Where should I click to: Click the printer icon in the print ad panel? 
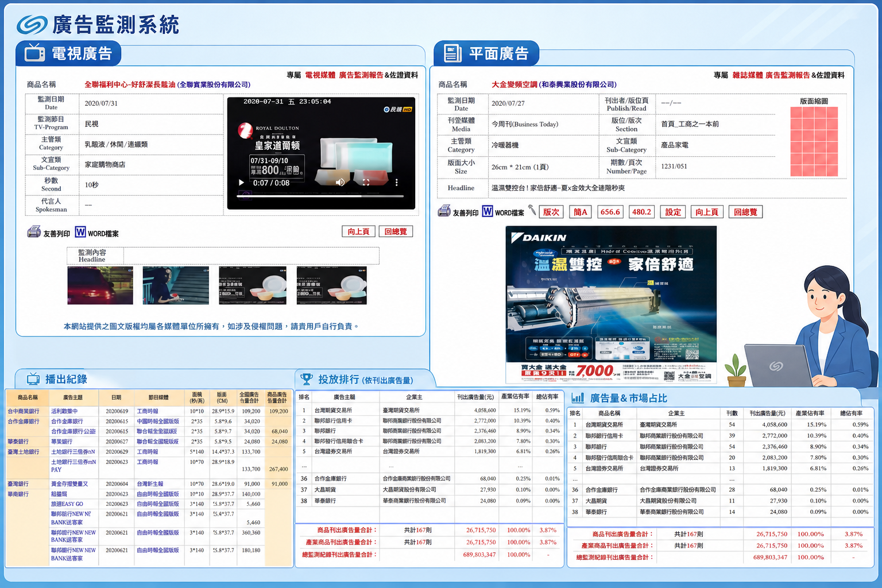[444, 211]
